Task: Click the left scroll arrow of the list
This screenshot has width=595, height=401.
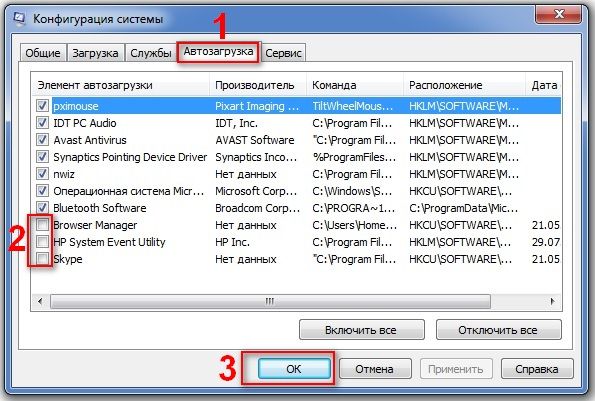Action: (40, 302)
